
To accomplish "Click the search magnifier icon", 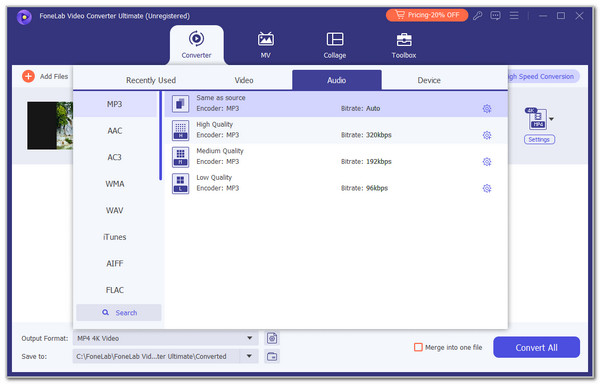I will pyautogui.click(x=106, y=312).
